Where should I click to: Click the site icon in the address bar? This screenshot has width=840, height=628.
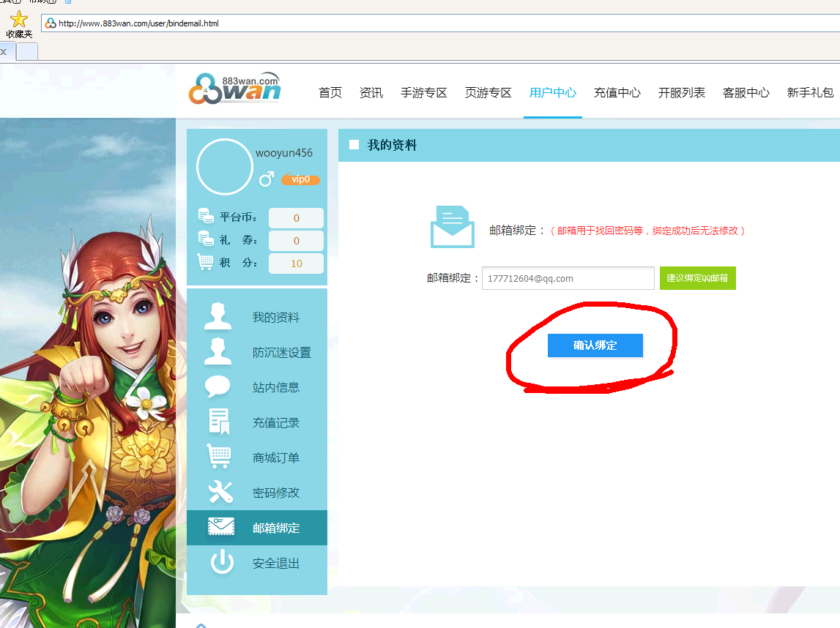pos(51,23)
